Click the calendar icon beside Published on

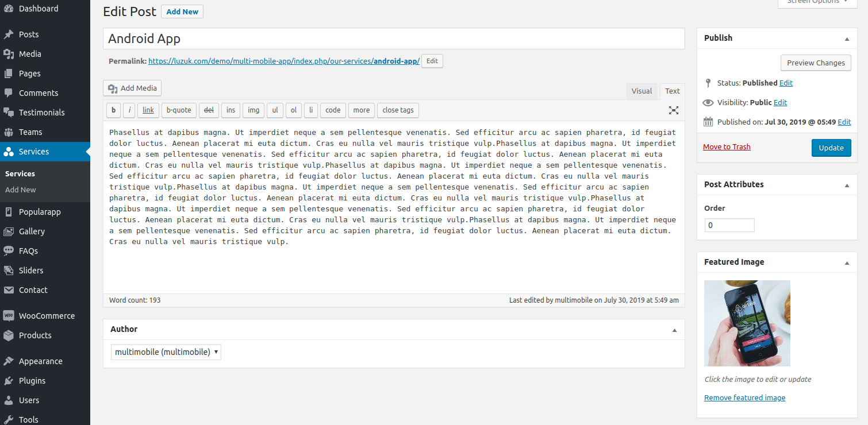click(708, 122)
